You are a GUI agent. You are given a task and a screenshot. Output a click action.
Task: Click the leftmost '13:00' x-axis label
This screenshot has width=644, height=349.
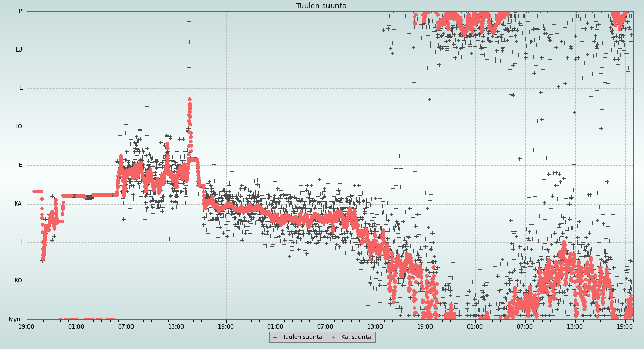click(176, 326)
